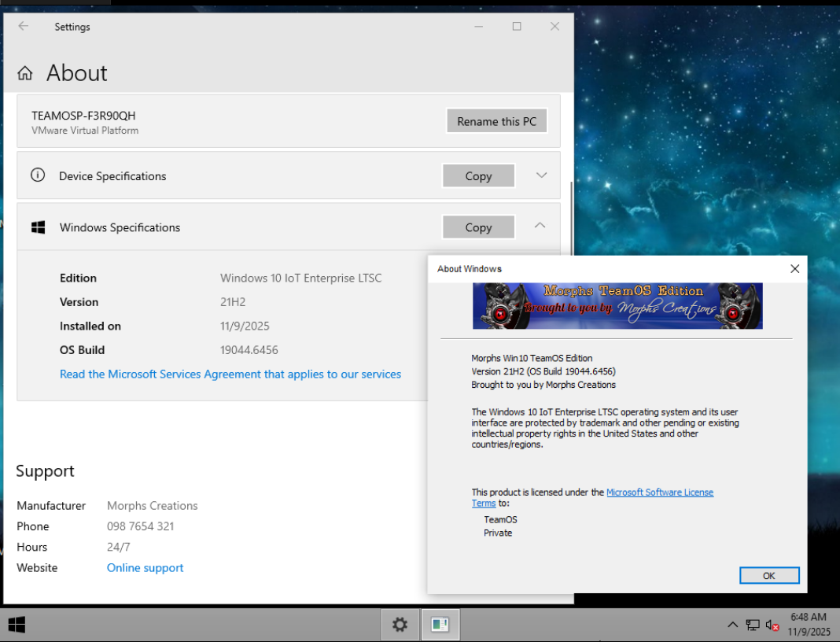Select the About Windows taskbar icon

(x=440, y=625)
